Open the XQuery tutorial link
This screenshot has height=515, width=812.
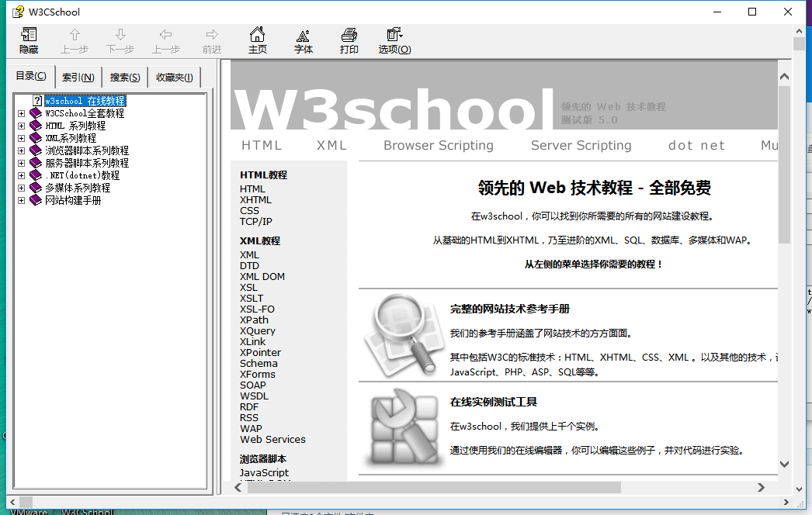[257, 330]
